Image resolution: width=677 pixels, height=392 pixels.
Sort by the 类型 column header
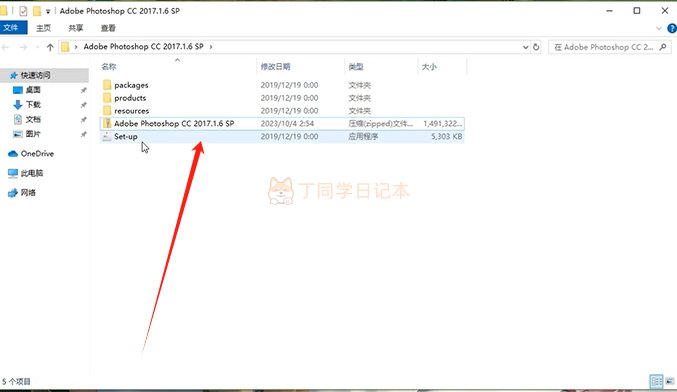(356, 66)
